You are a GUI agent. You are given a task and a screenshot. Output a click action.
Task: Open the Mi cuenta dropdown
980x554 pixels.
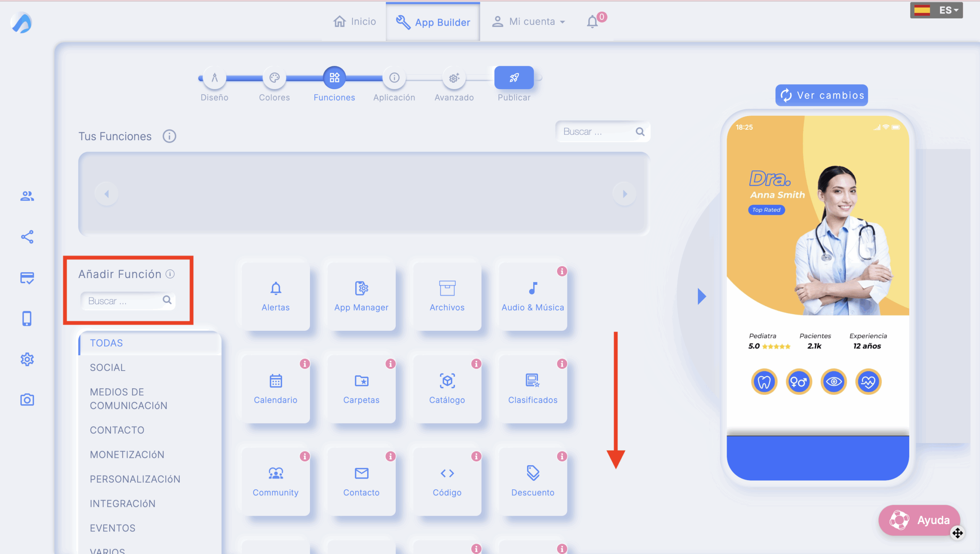tap(529, 21)
